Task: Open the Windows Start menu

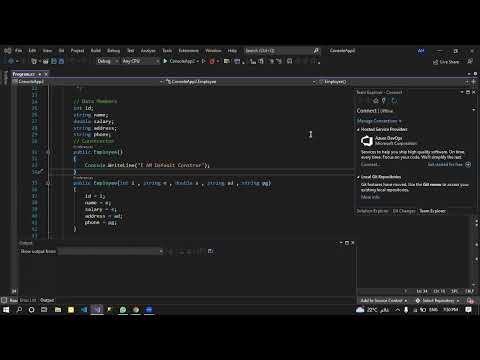Action: 6,310
